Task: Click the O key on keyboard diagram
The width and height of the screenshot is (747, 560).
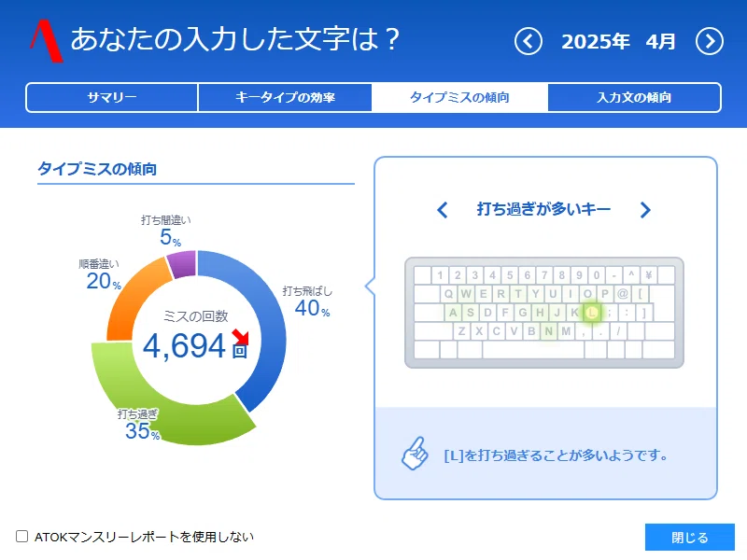Action: [587, 294]
